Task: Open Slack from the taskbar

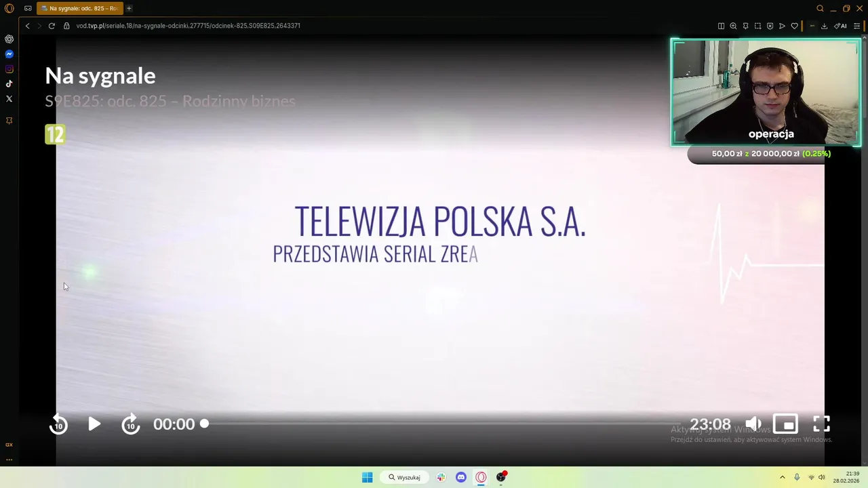Action: point(441,477)
